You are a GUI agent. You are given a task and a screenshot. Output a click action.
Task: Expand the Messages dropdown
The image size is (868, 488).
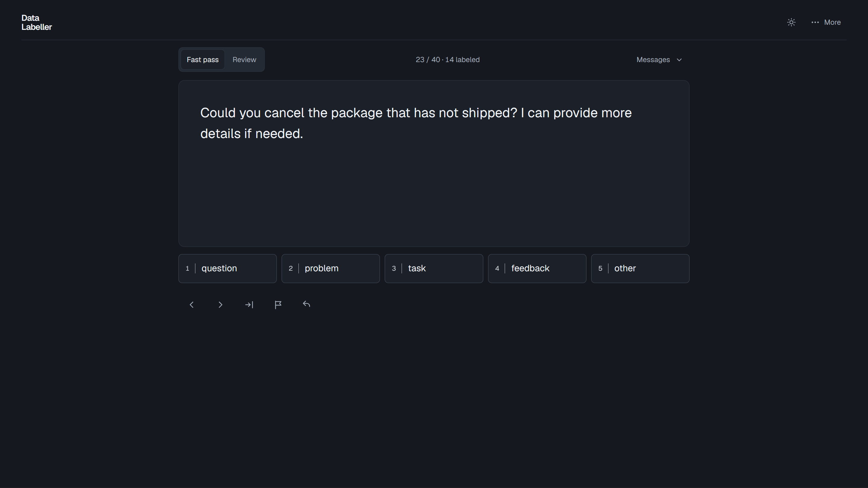tap(659, 60)
